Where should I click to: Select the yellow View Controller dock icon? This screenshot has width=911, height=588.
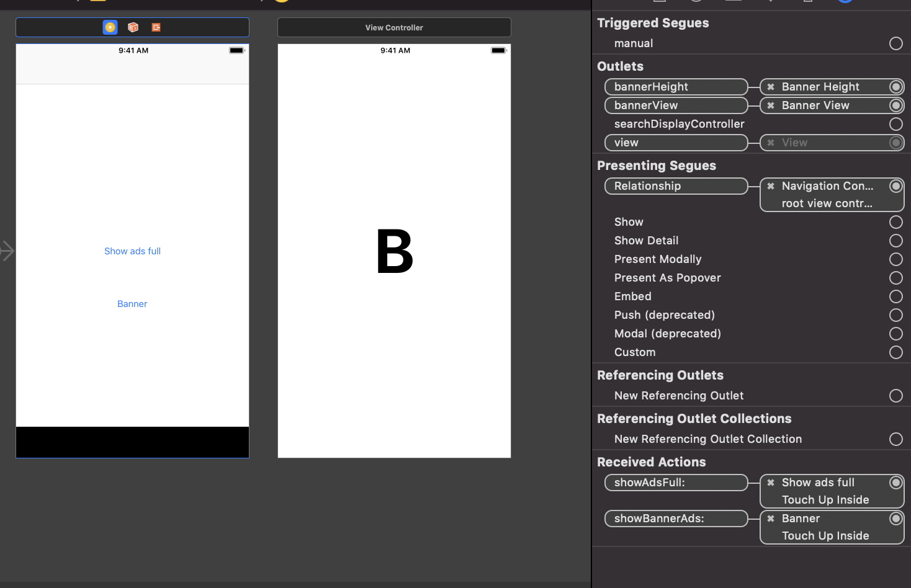coord(110,27)
